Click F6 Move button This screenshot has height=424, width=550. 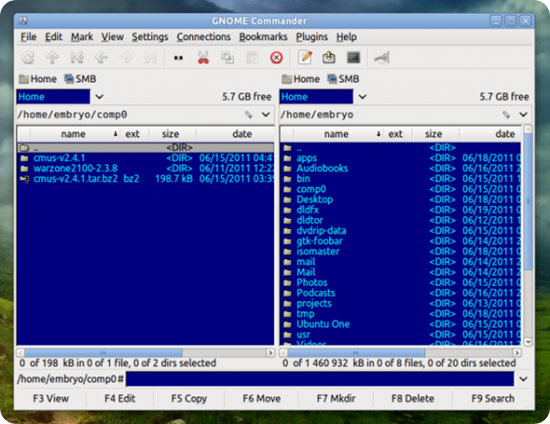261,398
